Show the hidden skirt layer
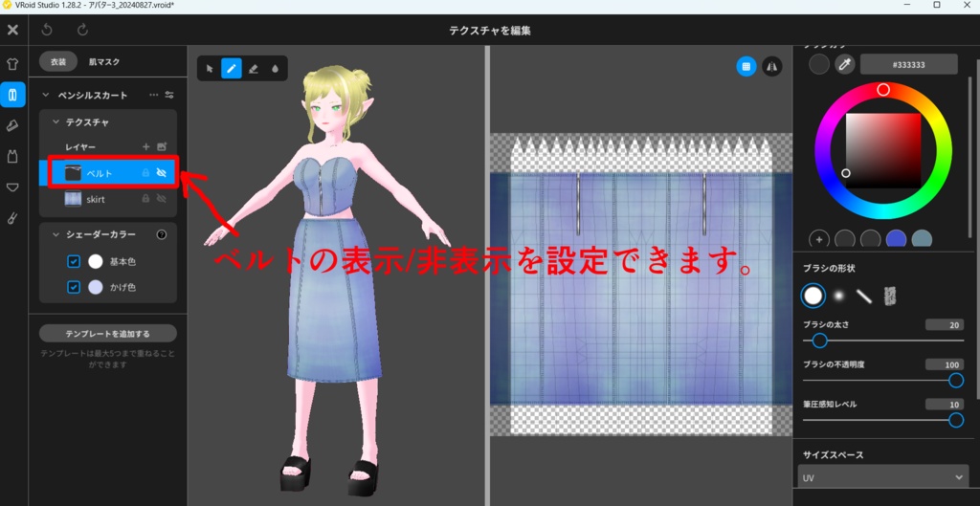 tap(161, 199)
